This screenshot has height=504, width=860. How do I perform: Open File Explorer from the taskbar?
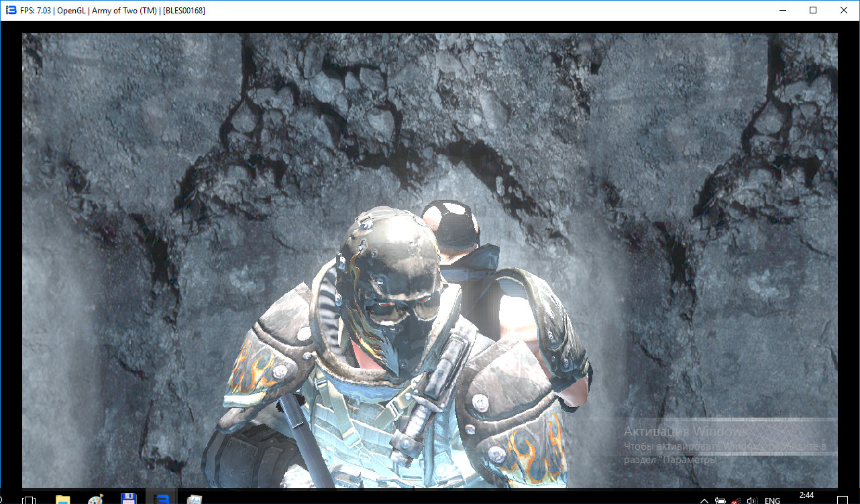coord(62,499)
